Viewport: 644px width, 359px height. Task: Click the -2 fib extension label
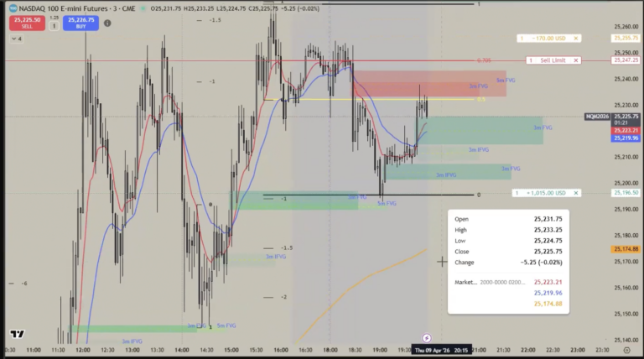point(283,297)
